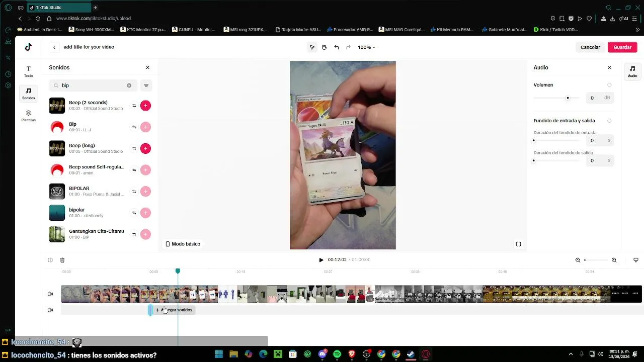This screenshot has height=362, width=644.
Task: Click 'Agregar sonidos' on the audio track
Action: [174, 310]
